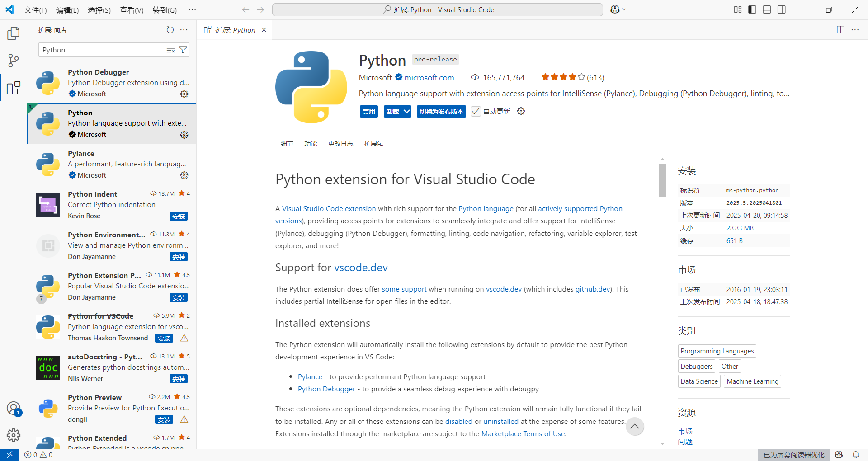
Task: Open the more actions menu in the extensions panel
Action: [184, 29]
